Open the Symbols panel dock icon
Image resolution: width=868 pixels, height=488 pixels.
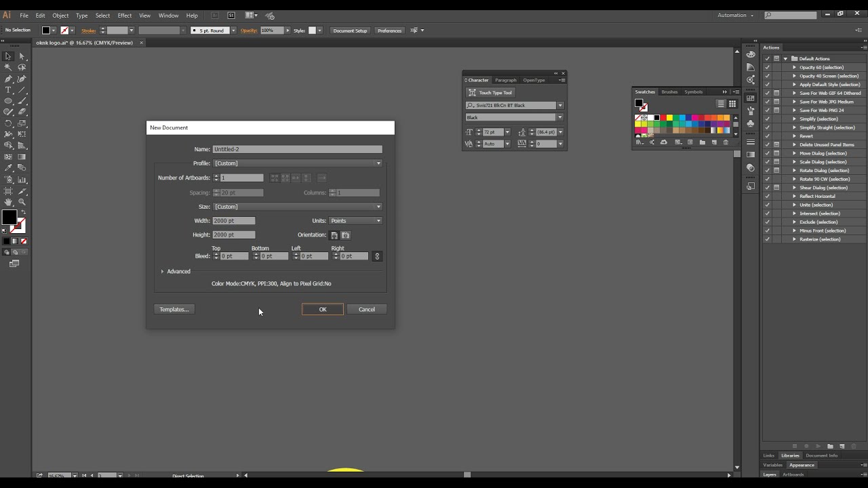pos(751,123)
